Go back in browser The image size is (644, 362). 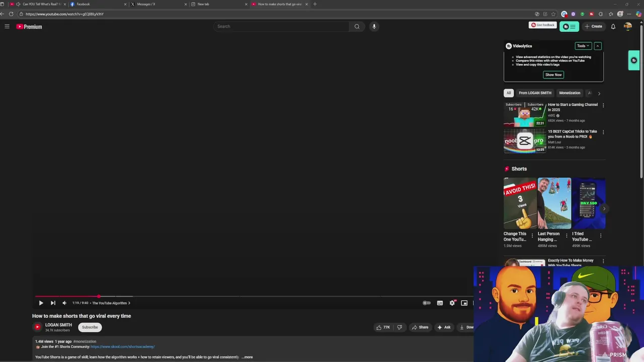click(3, 14)
